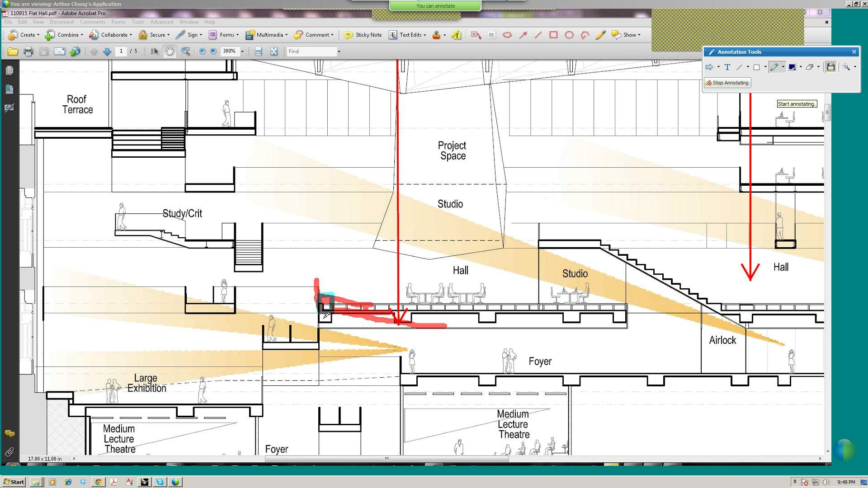The width and height of the screenshot is (868, 488).
Task: Open the File menu
Action: tap(8, 22)
